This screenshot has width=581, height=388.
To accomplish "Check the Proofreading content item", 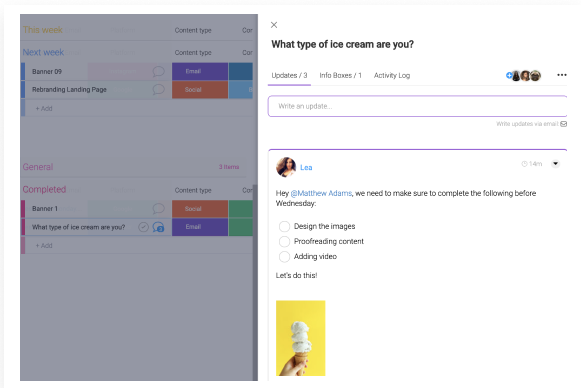I will [x=284, y=242].
